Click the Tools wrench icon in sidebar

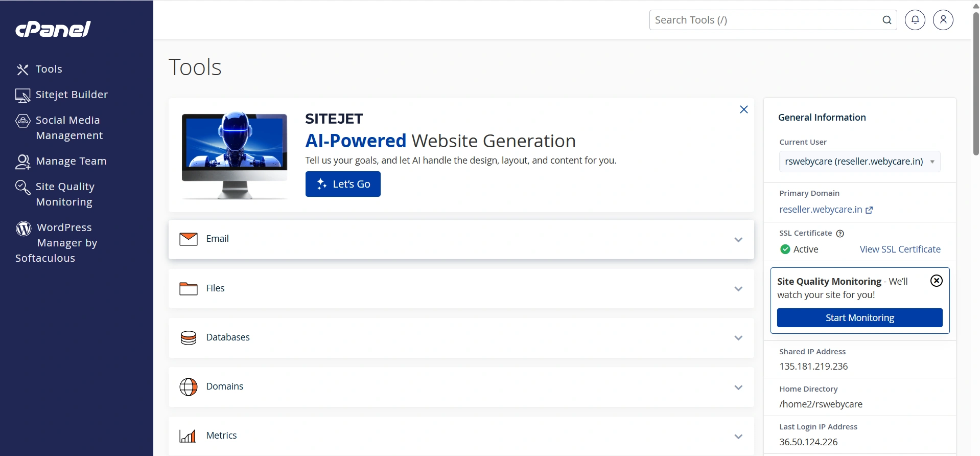tap(22, 70)
